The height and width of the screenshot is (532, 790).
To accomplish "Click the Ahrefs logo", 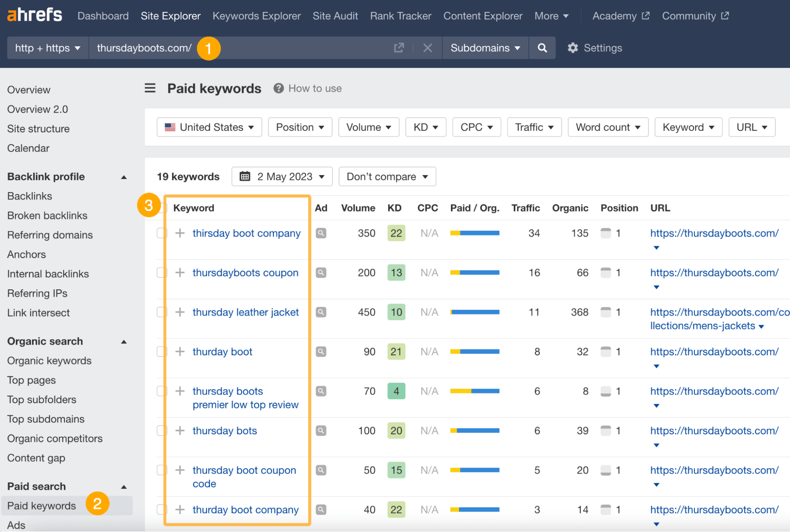I will point(34,15).
